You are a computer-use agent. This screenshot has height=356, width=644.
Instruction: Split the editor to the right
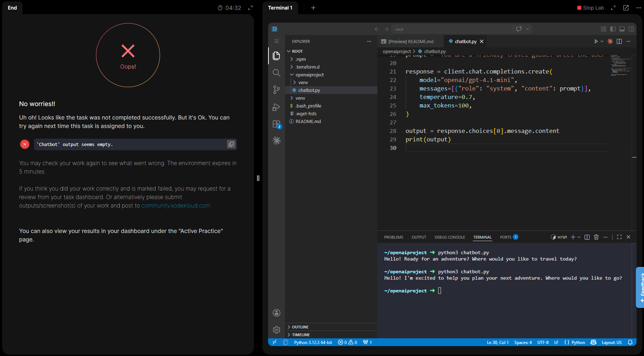[x=619, y=41]
